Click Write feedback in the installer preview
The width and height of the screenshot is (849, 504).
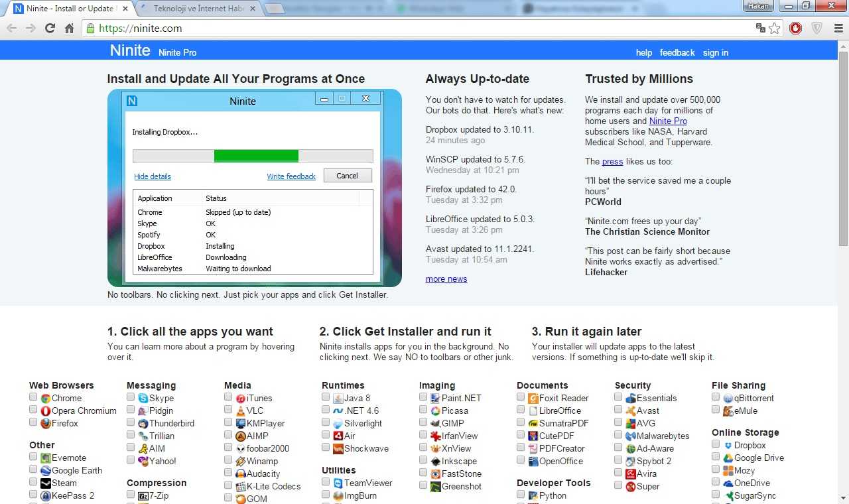coord(291,176)
